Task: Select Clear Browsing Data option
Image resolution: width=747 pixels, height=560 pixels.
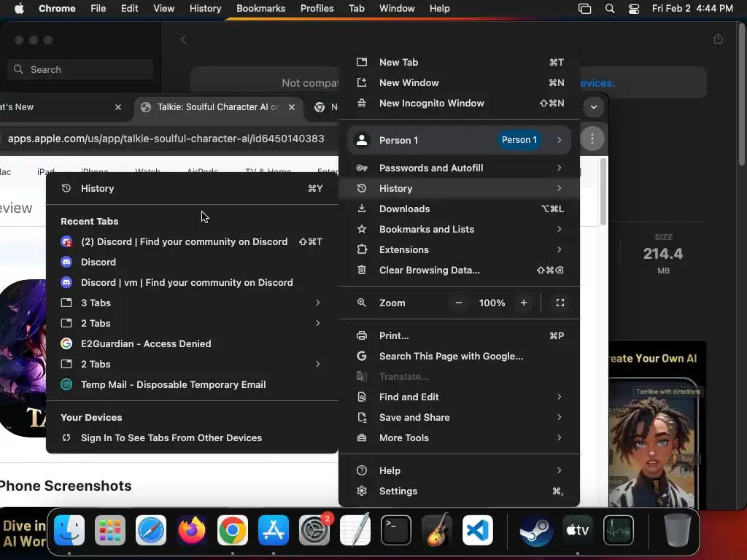Action: tap(460, 271)
